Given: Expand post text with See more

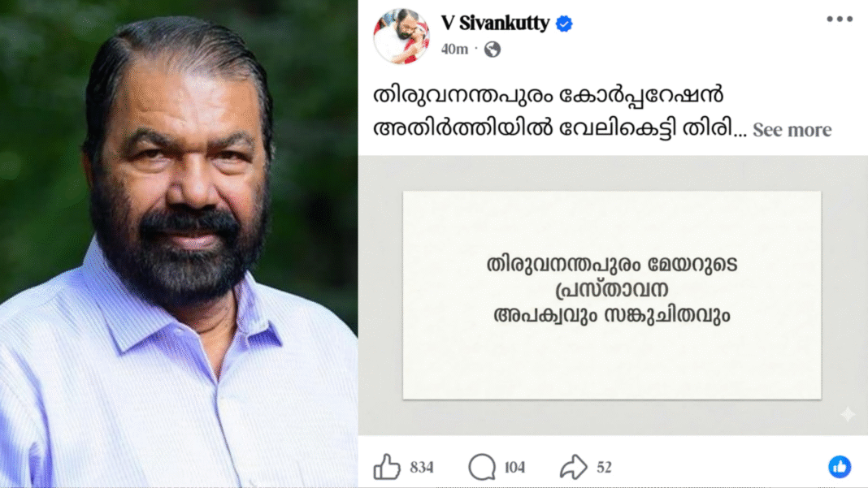Looking at the screenshot, I should 792,129.
